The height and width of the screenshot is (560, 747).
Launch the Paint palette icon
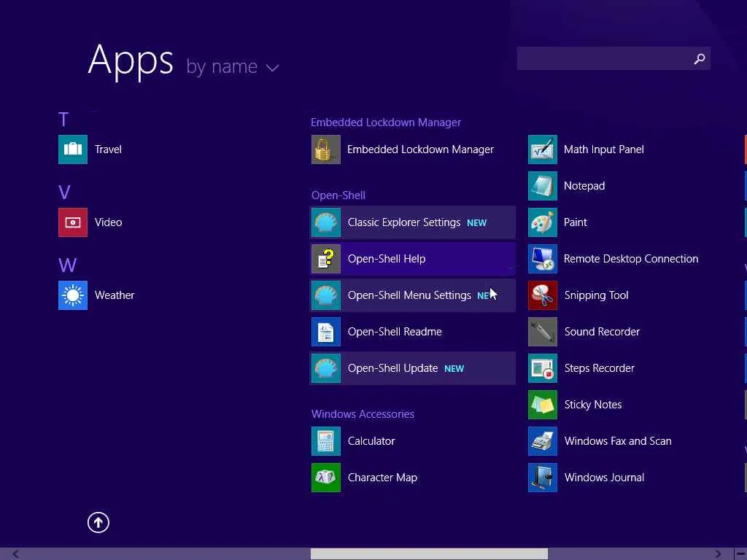pos(543,222)
